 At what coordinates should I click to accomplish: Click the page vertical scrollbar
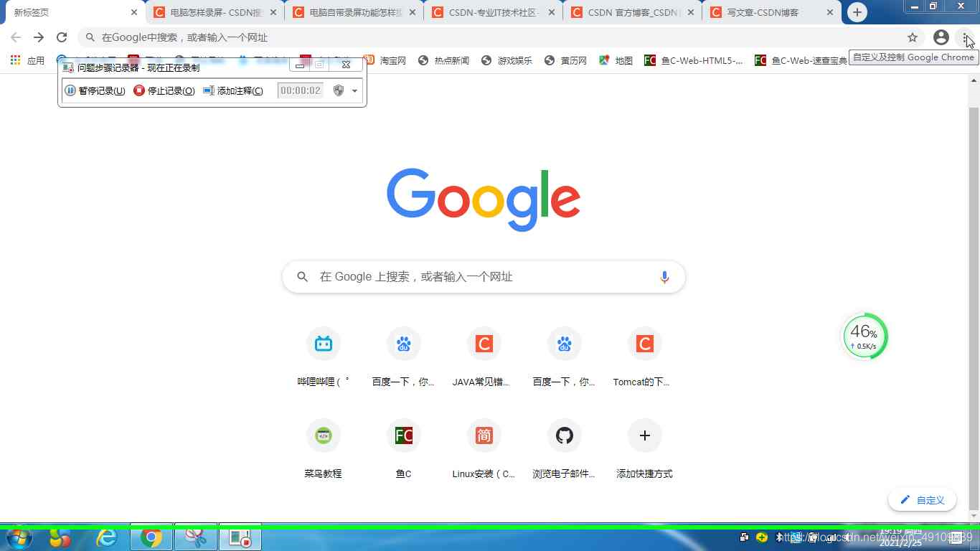[x=974, y=309]
